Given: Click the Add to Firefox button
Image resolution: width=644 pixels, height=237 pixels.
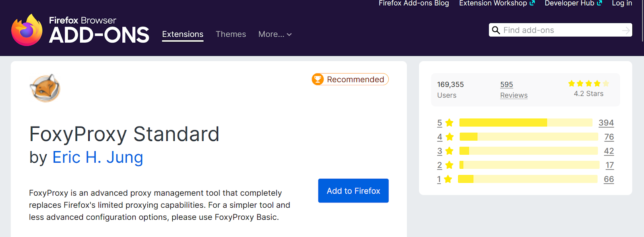Looking at the screenshot, I should click(x=353, y=191).
